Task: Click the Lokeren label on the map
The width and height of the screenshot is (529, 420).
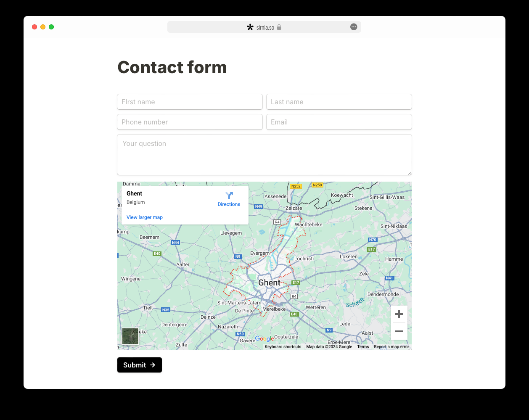Action: point(349,256)
